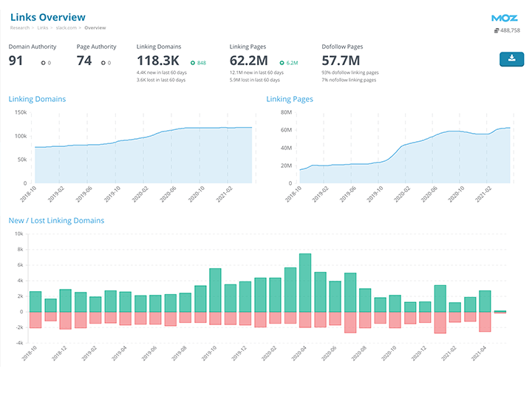This screenshot has width=532, height=399.
Task: Click the Links Overview page title
Action: (x=47, y=17)
